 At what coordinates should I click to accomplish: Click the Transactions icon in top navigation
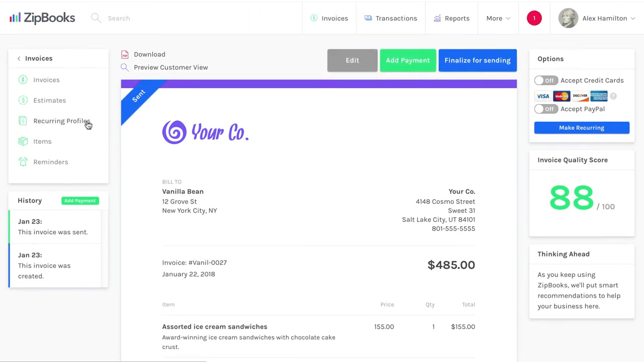tap(368, 18)
